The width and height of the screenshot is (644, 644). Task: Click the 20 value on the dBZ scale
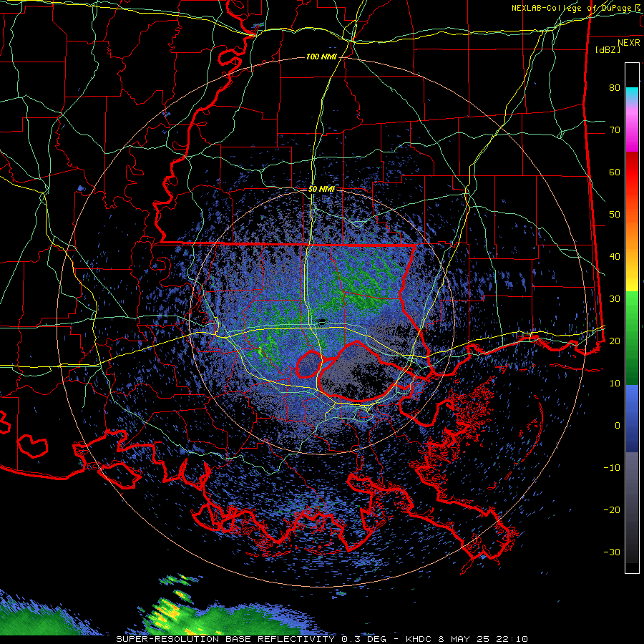click(615, 341)
